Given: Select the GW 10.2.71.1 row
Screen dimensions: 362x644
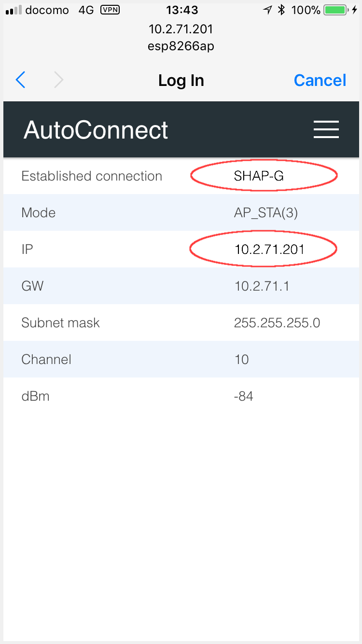Looking at the screenshot, I should [x=181, y=286].
